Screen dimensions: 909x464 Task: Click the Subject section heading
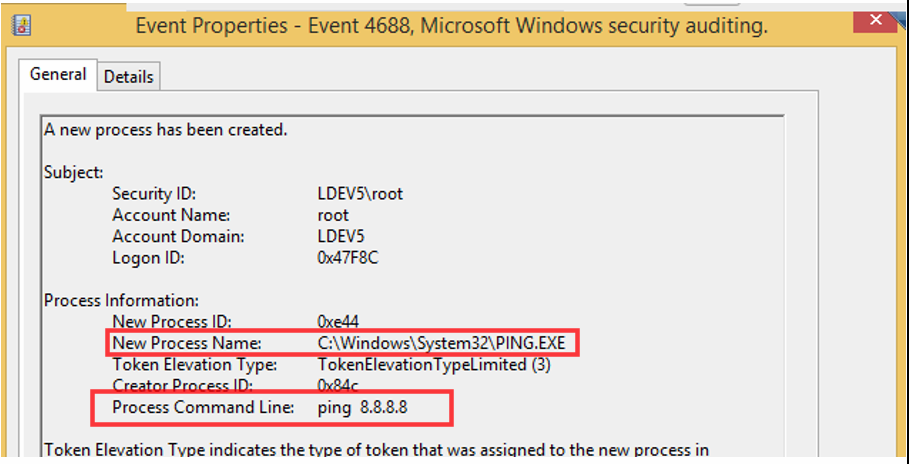pos(73,172)
